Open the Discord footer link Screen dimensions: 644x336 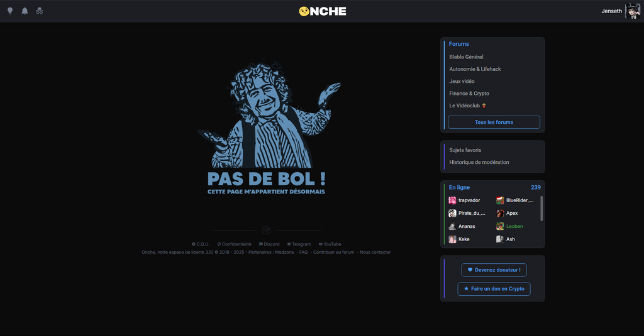269,244
